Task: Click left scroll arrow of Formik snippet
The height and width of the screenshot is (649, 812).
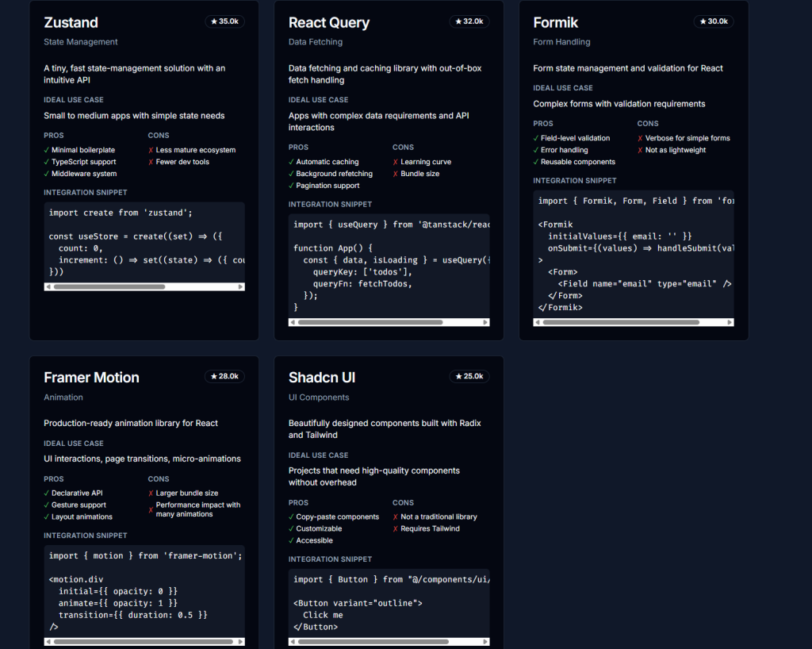Action: (x=538, y=322)
